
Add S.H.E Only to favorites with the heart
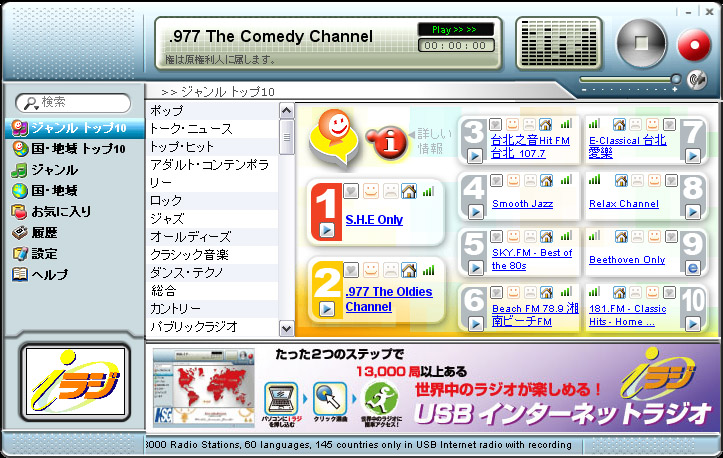pos(351,191)
